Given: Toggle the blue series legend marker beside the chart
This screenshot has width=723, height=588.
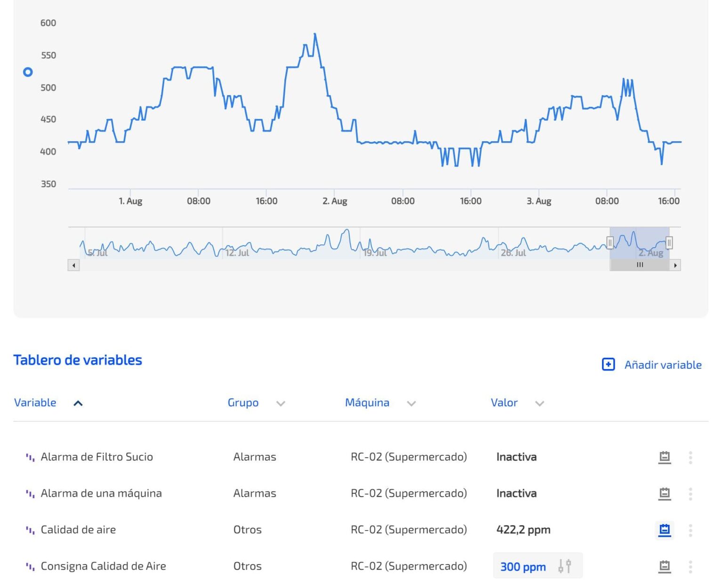Looking at the screenshot, I should click(x=28, y=72).
